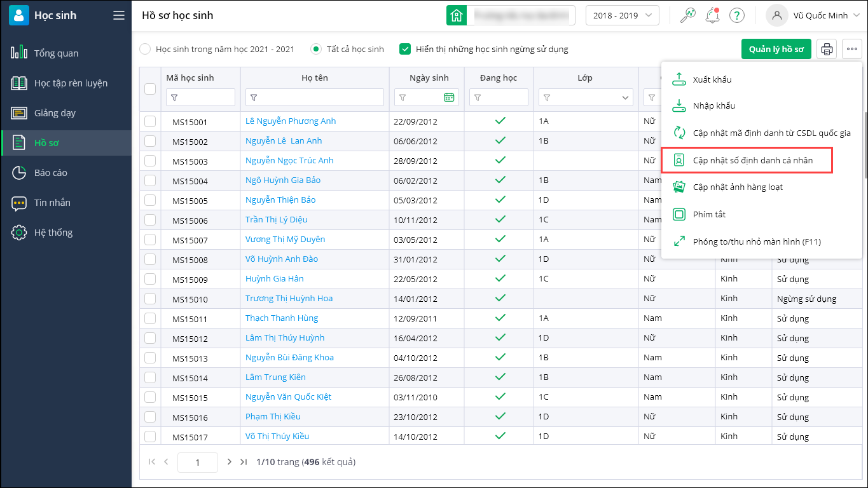The height and width of the screenshot is (488, 868).
Task: Open the notification bell
Action: click(712, 15)
